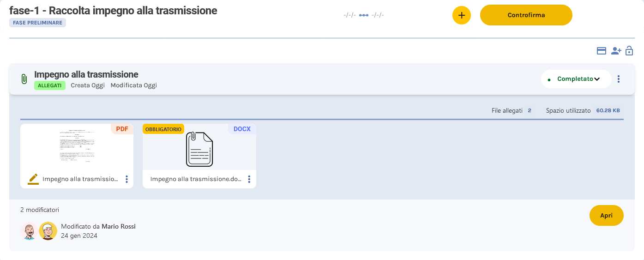
Task: Click the 60.28 KB used space value
Action: (x=608, y=111)
